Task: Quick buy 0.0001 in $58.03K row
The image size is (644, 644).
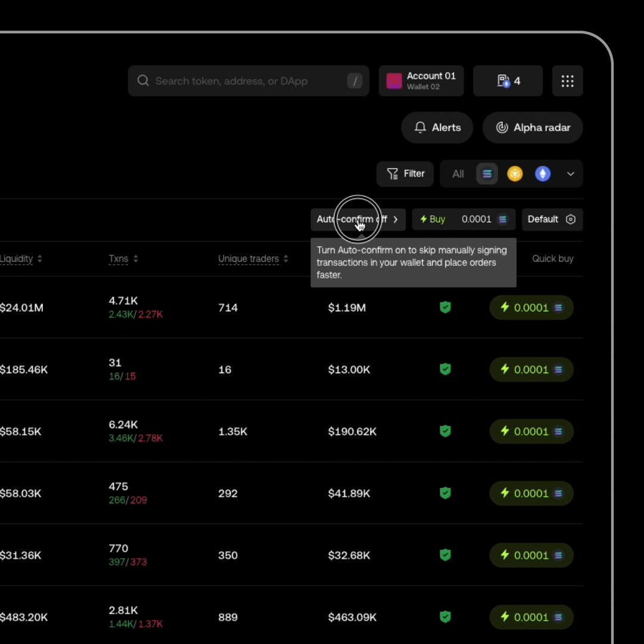Action: (x=531, y=493)
